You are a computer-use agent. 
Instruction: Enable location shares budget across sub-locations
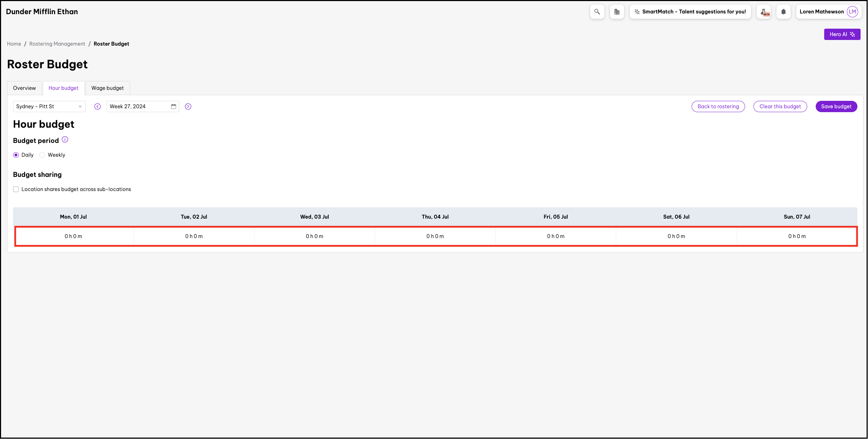(x=16, y=189)
